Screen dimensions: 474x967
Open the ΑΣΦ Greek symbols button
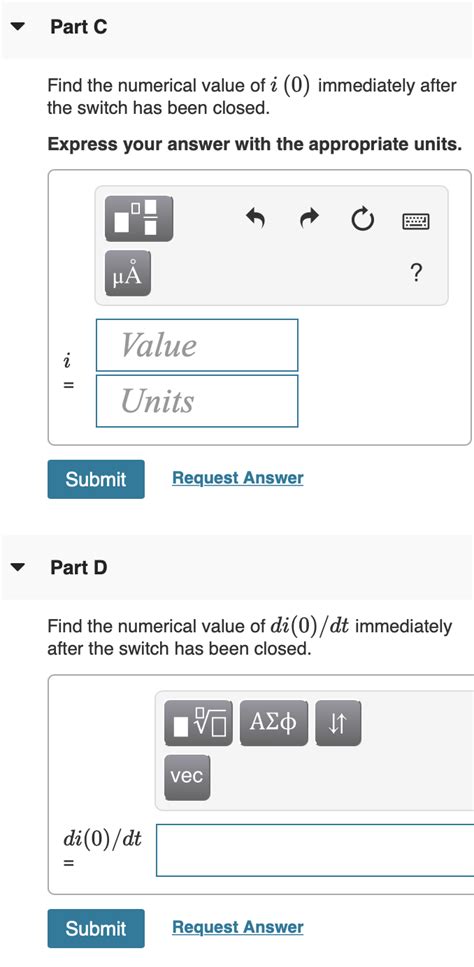pos(274,723)
